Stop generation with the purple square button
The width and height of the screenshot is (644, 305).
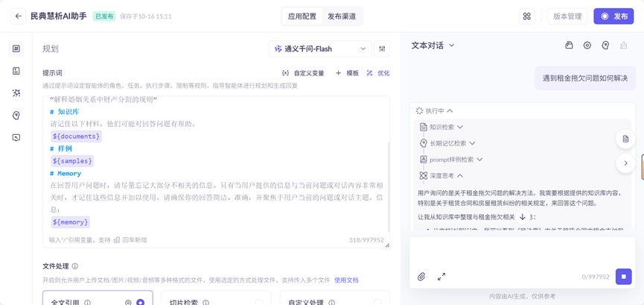[x=623, y=277]
